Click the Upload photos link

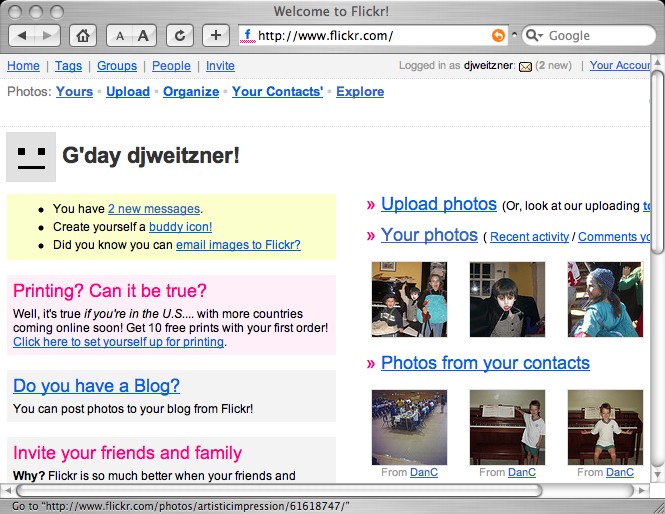point(439,204)
